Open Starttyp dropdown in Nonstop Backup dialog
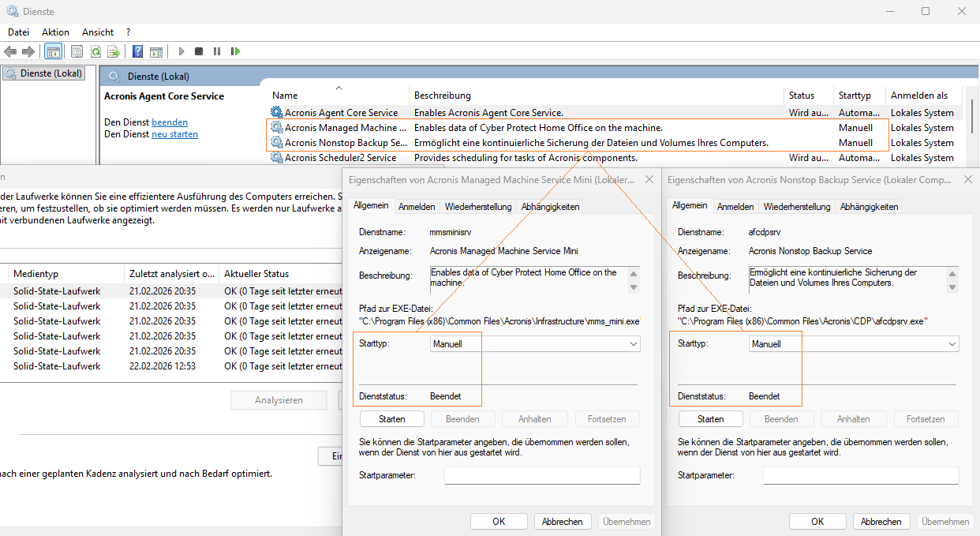980x536 pixels. 854,344
